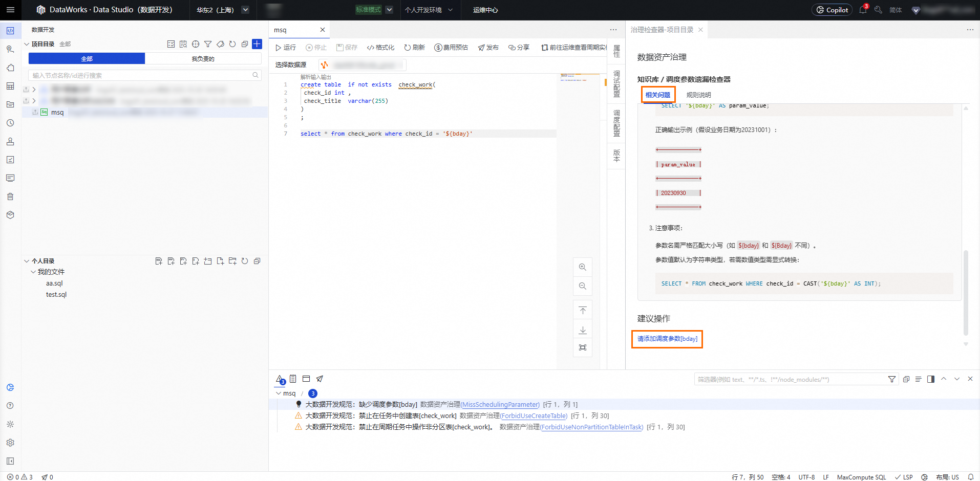The image size is (980, 481).
Task: Click the node search input field
Action: click(x=145, y=75)
